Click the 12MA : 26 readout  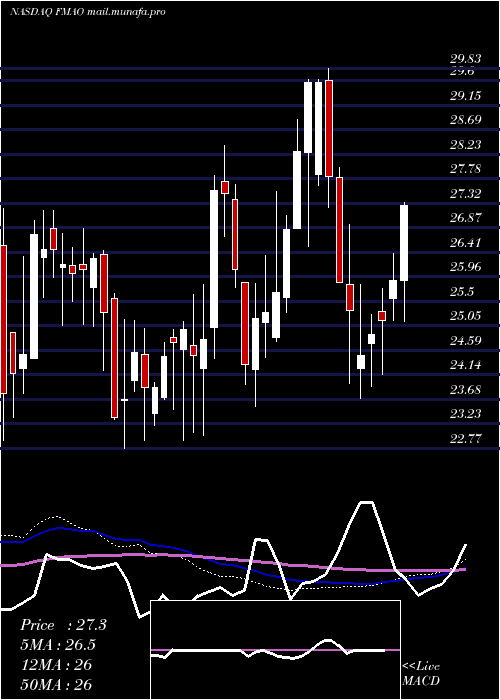(x=56, y=665)
